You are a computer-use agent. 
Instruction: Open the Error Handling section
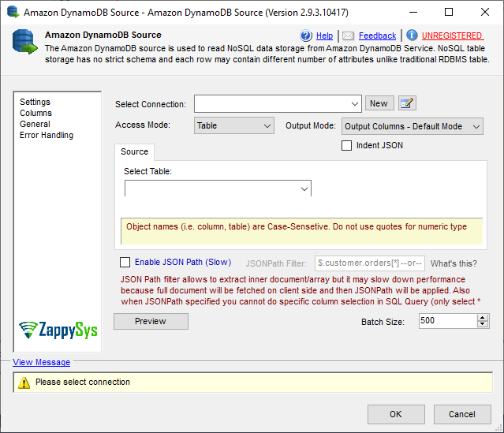pyautogui.click(x=47, y=135)
